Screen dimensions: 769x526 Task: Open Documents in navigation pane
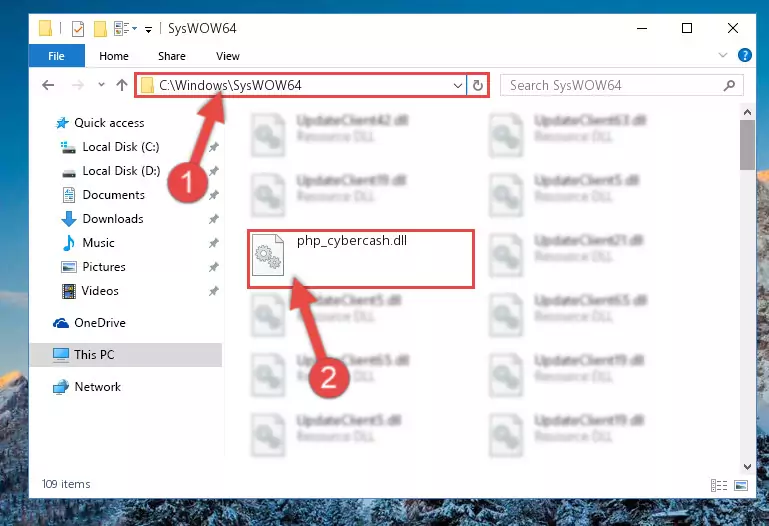pyautogui.click(x=113, y=195)
